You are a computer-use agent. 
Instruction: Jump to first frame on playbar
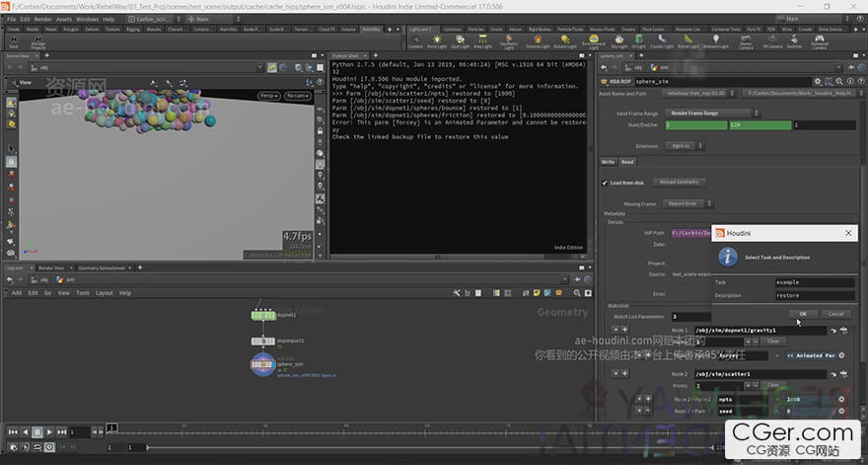point(13,432)
